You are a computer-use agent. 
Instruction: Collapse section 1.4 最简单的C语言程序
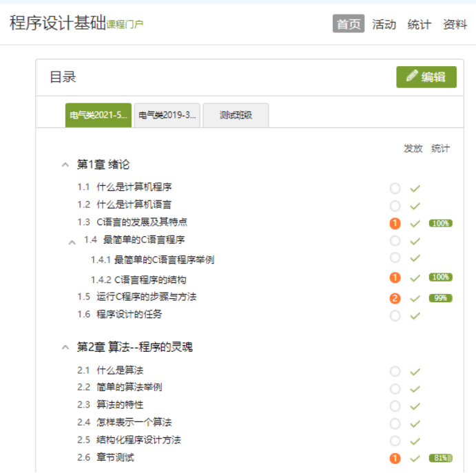click(x=72, y=242)
